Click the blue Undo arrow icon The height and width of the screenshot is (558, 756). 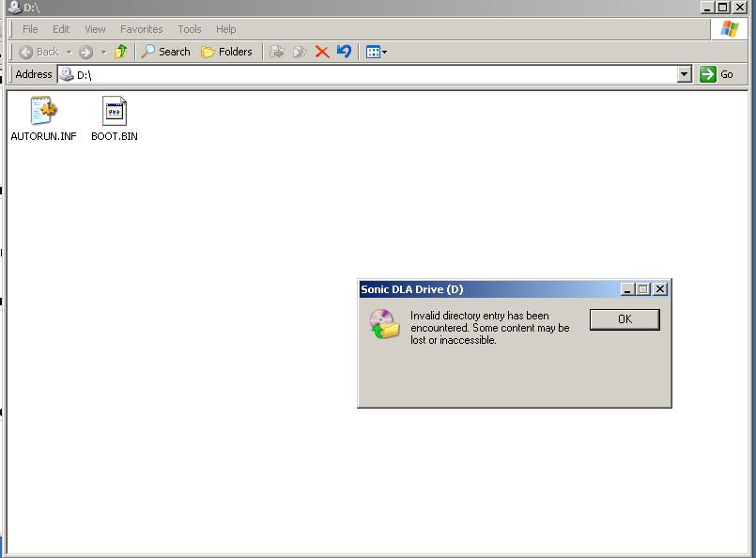tap(344, 51)
